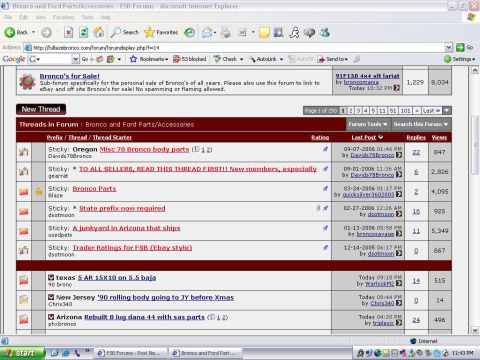Switch to FSB Forums Post New taskbar window
The height and width of the screenshot is (360, 480).
(131, 353)
